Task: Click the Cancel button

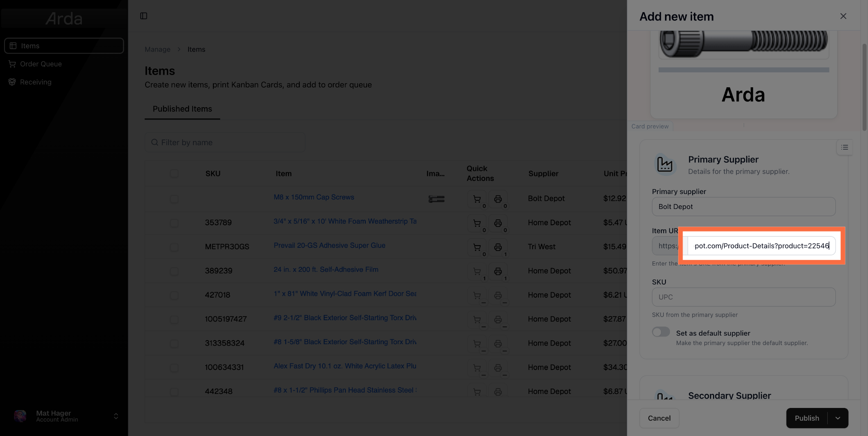Action: (x=659, y=418)
